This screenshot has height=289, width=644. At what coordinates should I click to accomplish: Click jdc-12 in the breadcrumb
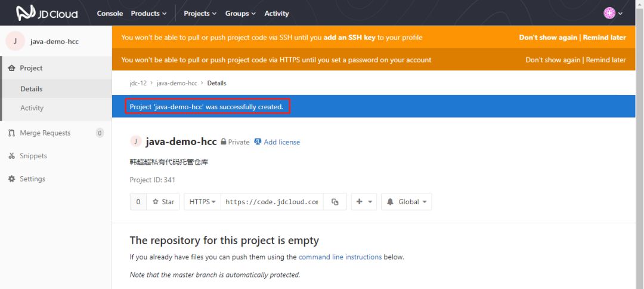[x=138, y=83]
